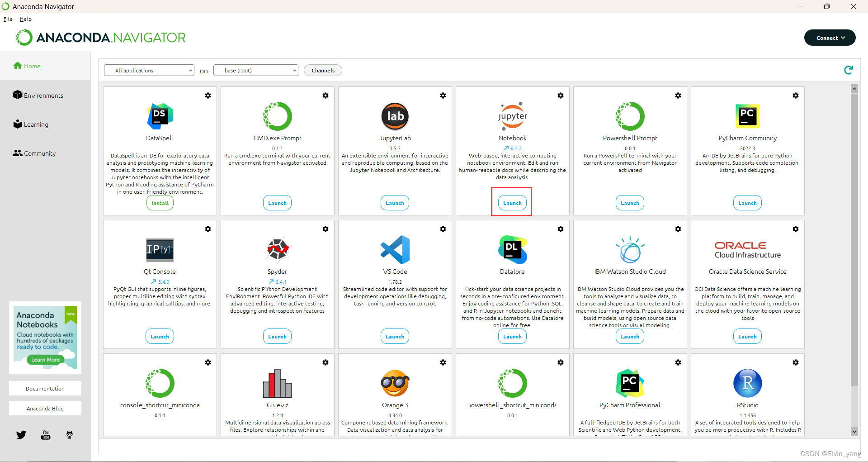Open the powershell_shortcut_miniconda gear options

pyautogui.click(x=561, y=362)
